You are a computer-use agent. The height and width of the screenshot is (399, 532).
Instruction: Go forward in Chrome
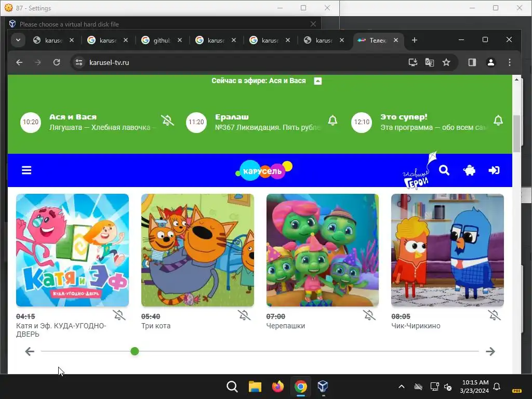[37, 62]
